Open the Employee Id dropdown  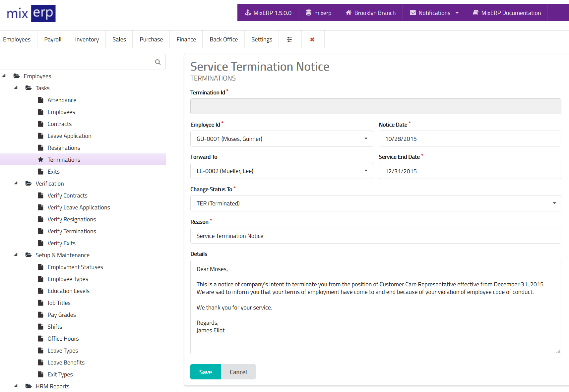(x=282, y=139)
